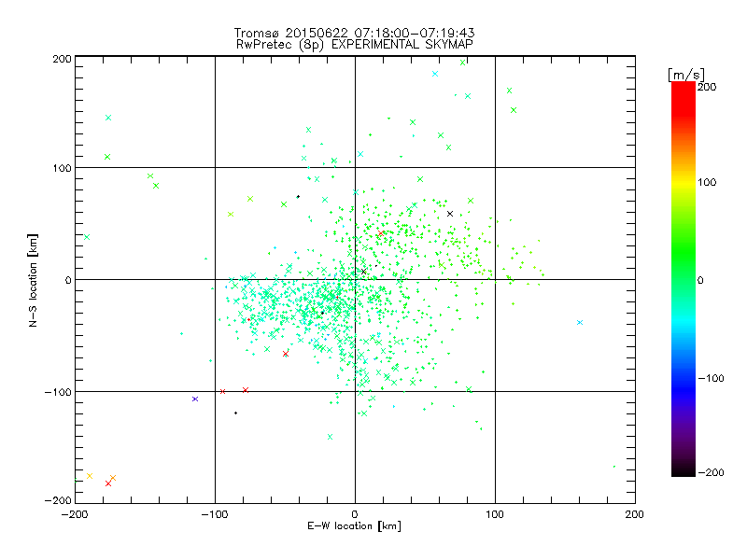Image resolution: width=747 pixels, height=560 pixels.
Task: Click the y-axis tick label "200"
Action: [62, 59]
